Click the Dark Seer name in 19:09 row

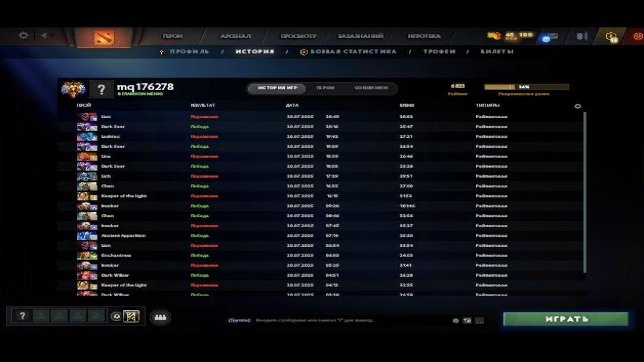coord(113,146)
